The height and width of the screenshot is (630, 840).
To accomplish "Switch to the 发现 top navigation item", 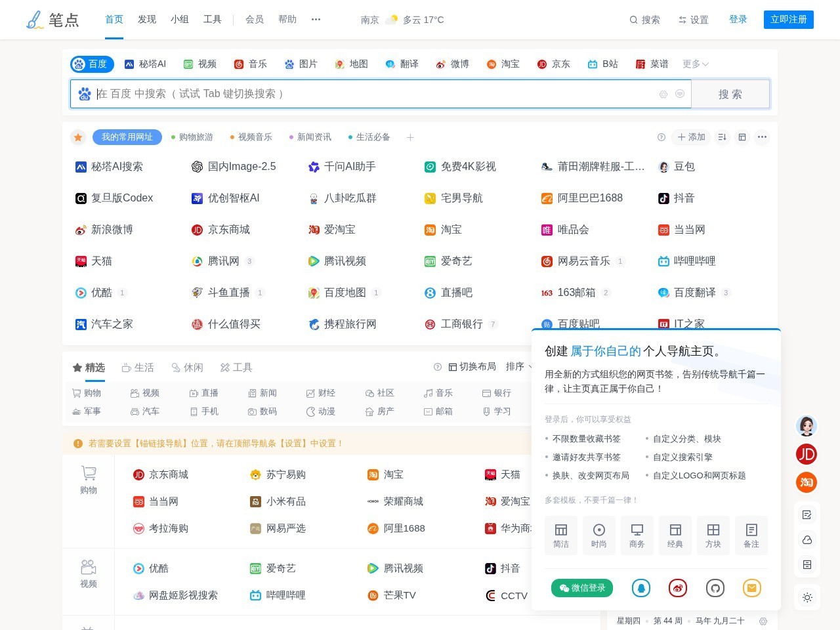I will [147, 19].
